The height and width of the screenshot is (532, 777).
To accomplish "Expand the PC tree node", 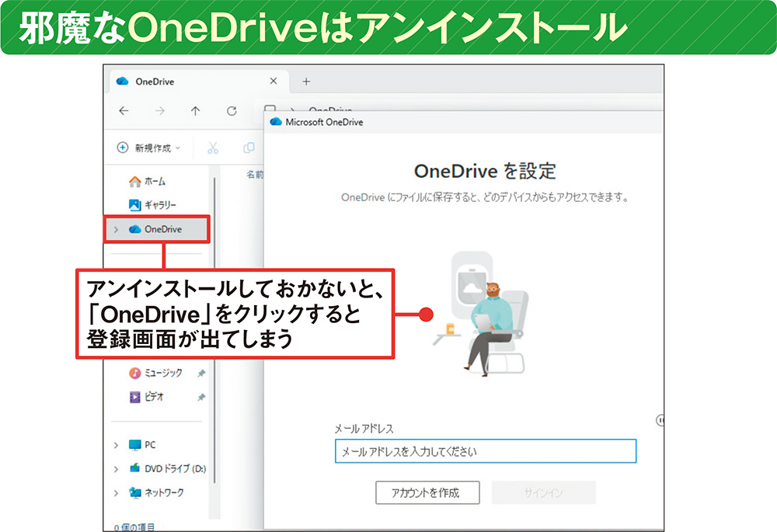I will click(x=116, y=445).
